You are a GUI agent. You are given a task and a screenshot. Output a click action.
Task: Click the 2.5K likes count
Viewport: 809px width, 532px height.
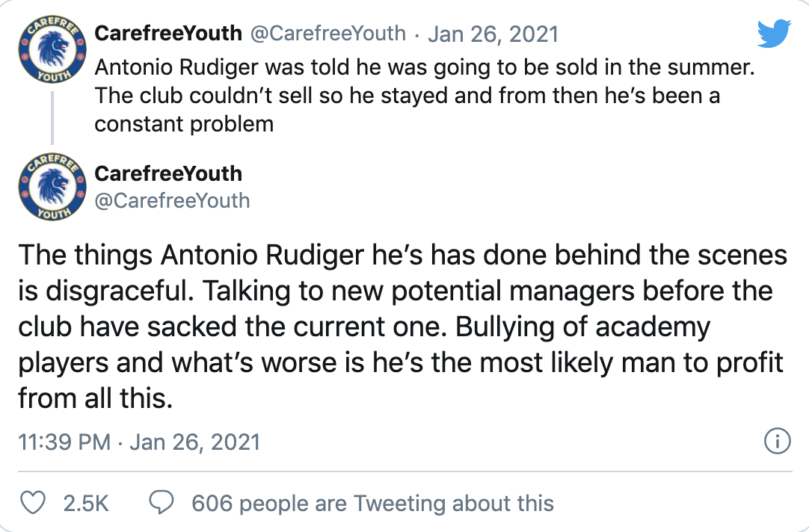click(86, 503)
